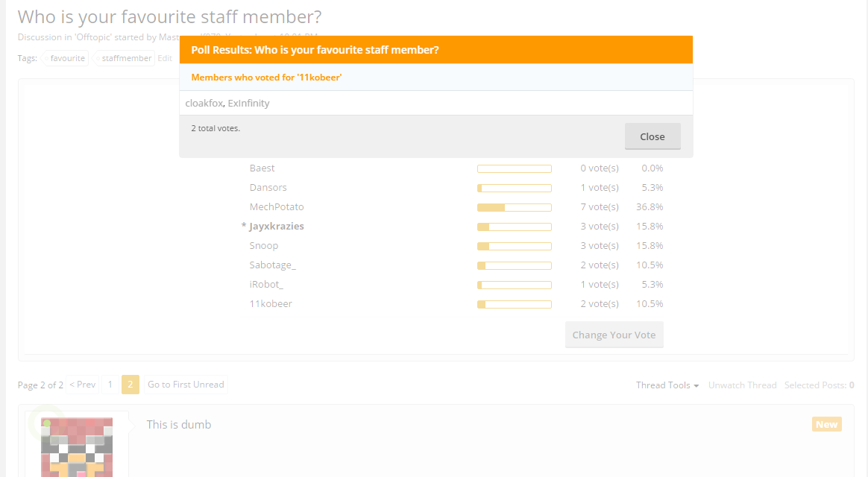This screenshot has height=477, width=868.
Task: Open the poster's pixel avatar
Action: 77,447
